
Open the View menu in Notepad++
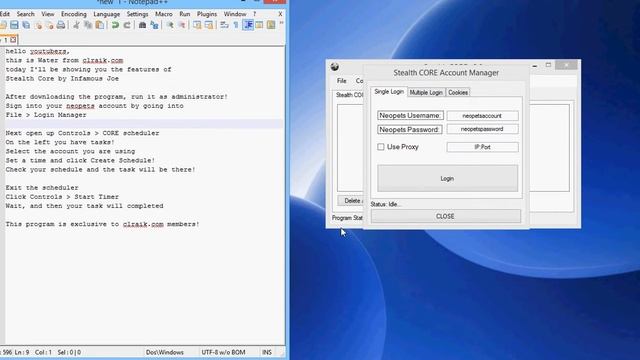[48, 14]
